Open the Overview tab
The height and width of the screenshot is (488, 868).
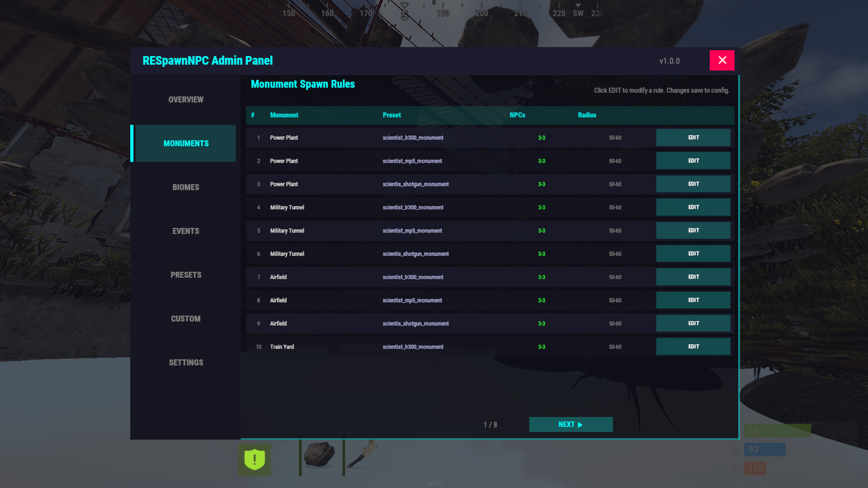coord(185,99)
